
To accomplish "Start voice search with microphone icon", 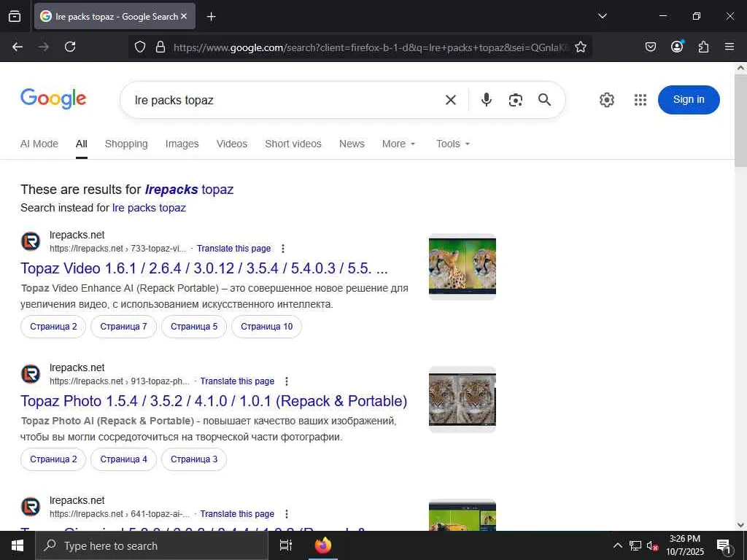I will pyautogui.click(x=487, y=100).
